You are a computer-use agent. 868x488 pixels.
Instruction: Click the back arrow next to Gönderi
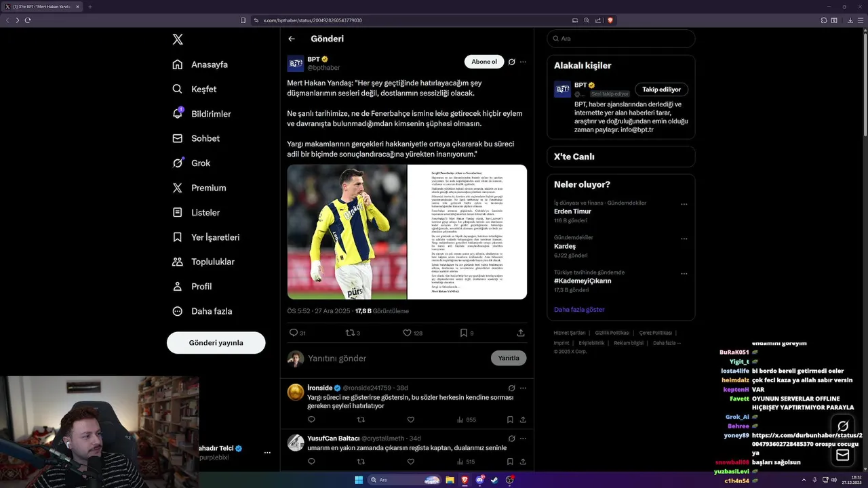pos(292,39)
